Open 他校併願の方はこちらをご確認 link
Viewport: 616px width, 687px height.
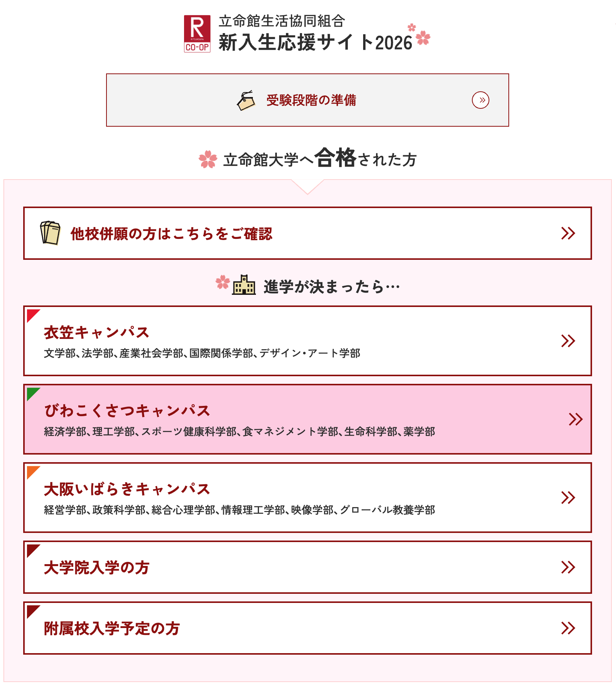click(171, 234)
